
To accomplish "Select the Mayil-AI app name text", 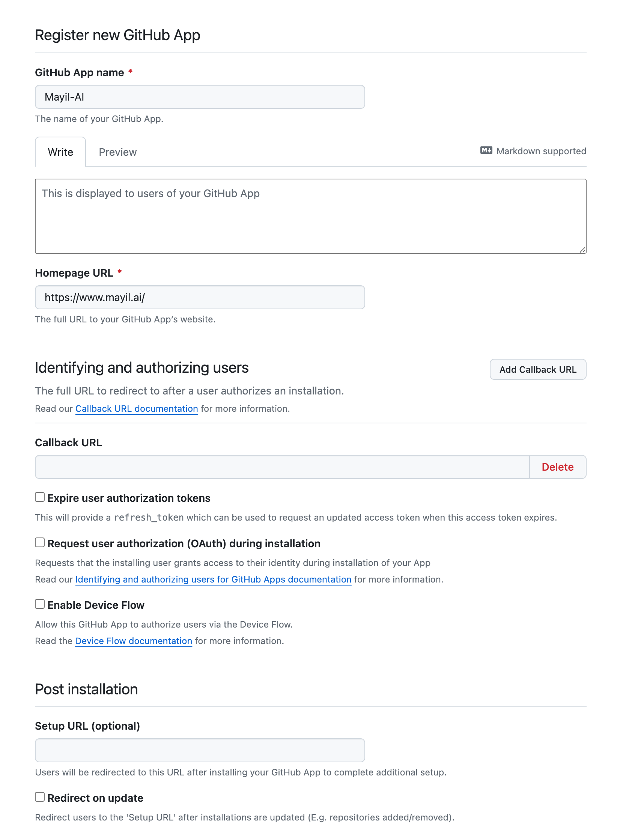I will 65,96.
